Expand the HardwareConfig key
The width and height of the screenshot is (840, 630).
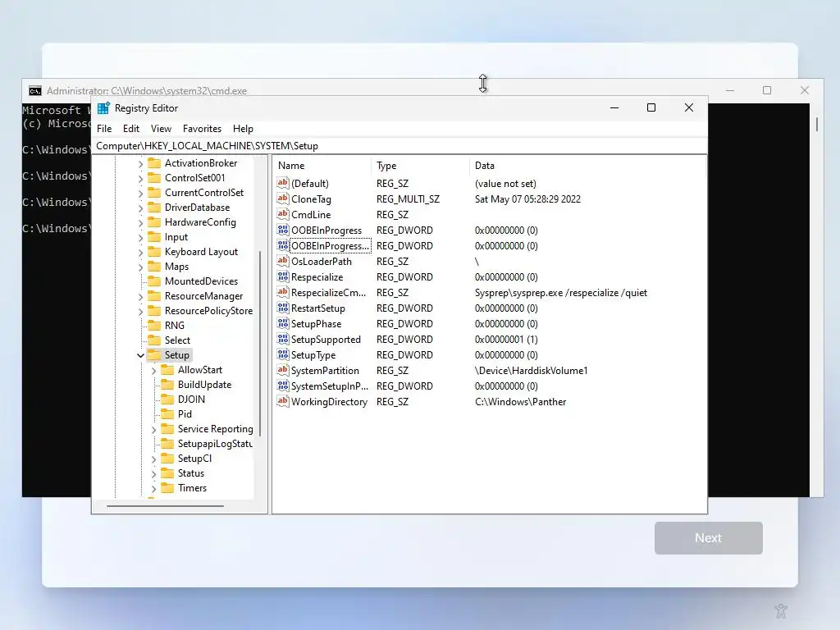coord(140,222)
